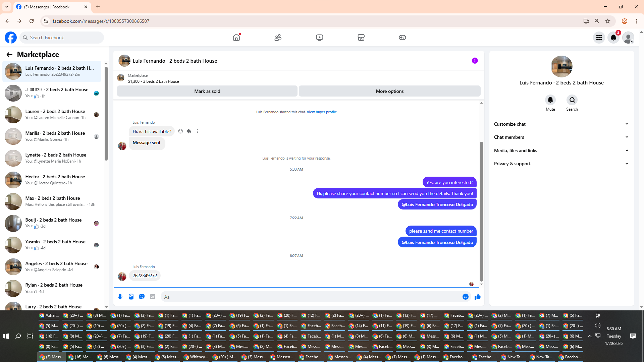Open the Facebook logo home link
This screenshot has height=362, width=644.
[x=11, y=38]
